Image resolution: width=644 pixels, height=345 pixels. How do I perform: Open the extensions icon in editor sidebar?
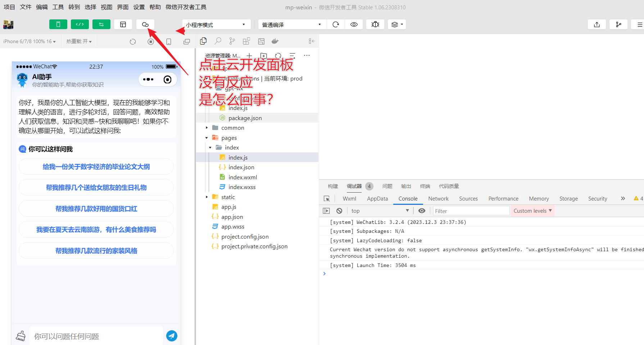pos(246,41)
